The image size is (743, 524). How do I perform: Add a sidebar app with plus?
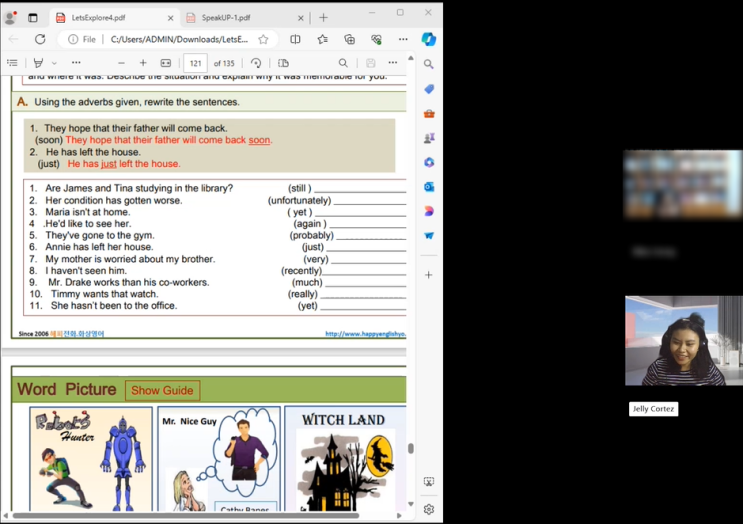tap(429, 275)
